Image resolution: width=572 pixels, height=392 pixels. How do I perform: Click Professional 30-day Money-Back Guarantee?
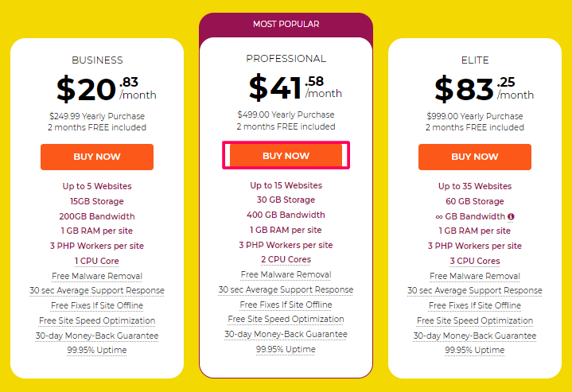tap(286, 334)
